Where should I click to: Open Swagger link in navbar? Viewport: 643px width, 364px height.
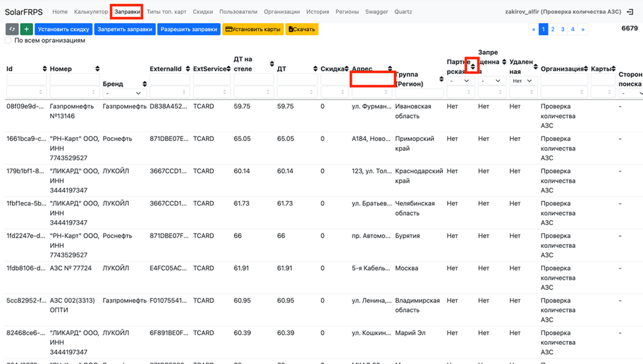pyautogui.click(x=376, y=12)
